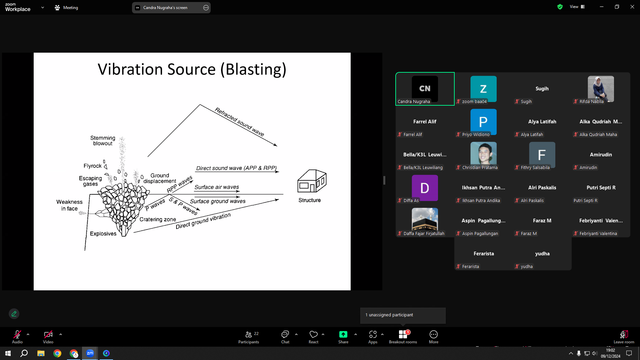The image size is (640, 360).
Task: Open Windows taskbar search
Action: (24, 353)
